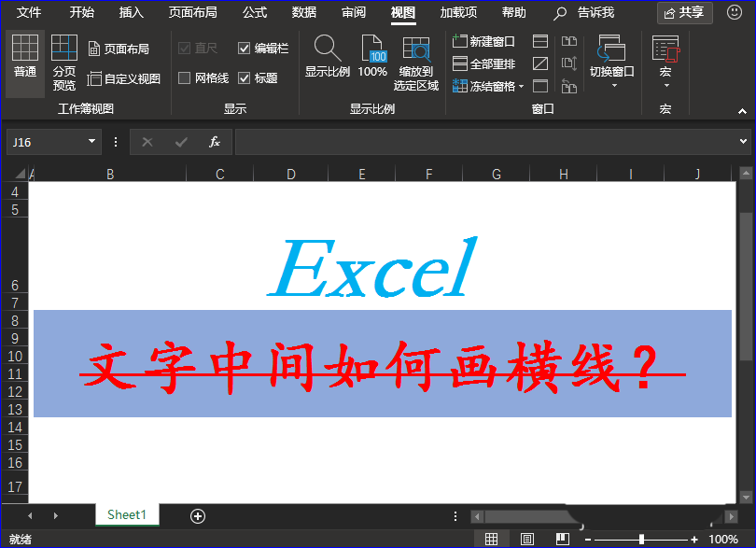Viewport: 756px width, 548px height.
Task: Click the zoom slider handle
Action: 641,540
